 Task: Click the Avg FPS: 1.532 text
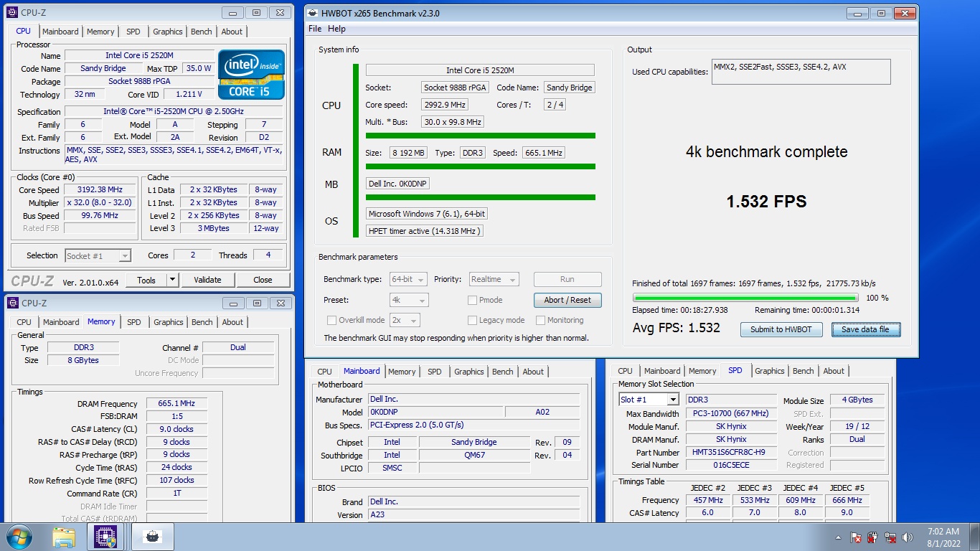676,328
